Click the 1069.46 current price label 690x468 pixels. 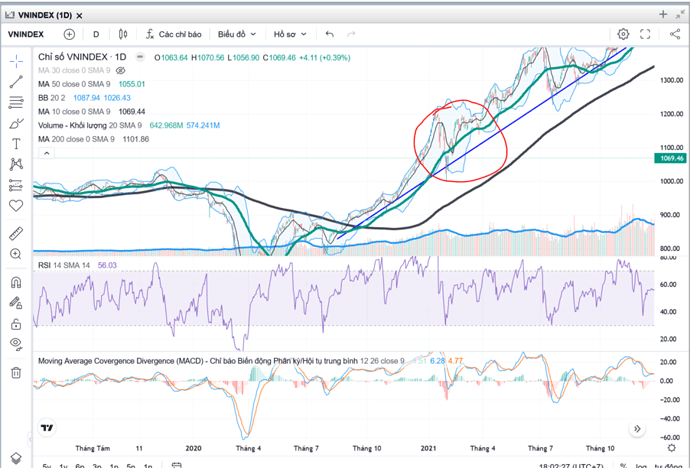tap(668, 158)
